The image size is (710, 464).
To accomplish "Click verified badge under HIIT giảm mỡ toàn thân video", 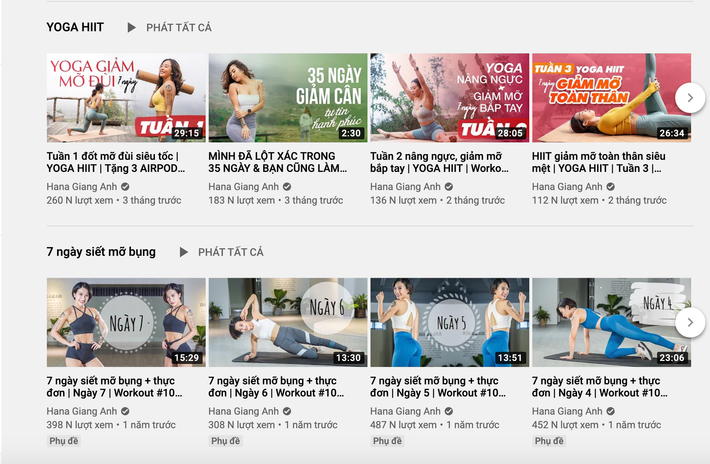I will (x=610, y=187).
